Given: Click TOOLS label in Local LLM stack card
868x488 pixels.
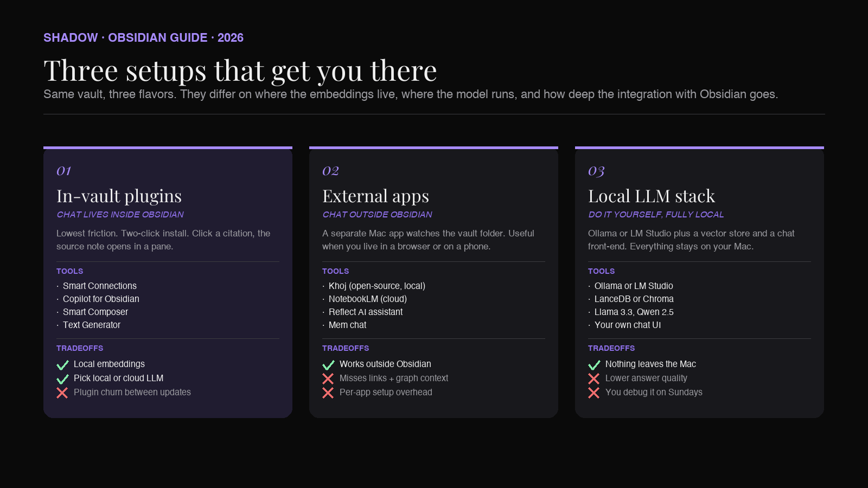Looking at the screenshot, I should pos(601,271).
